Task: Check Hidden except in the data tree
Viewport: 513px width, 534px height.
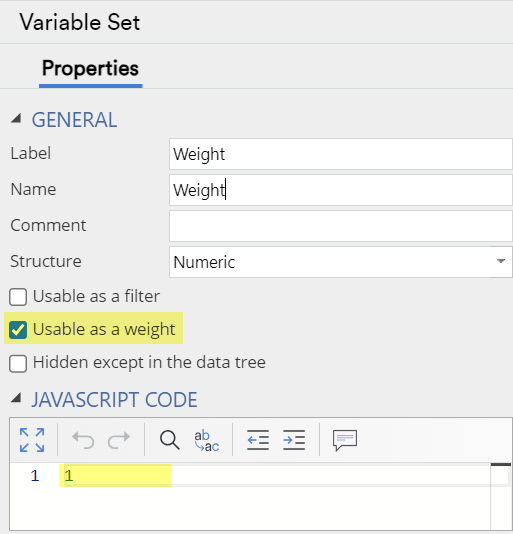Action: pyautogui.click(x=18, y=363)
